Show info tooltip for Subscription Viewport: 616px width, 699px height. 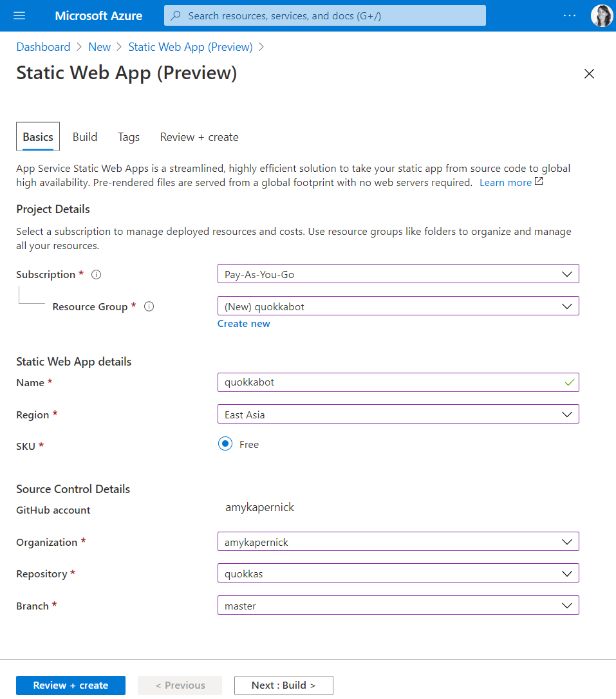(97, 275)
